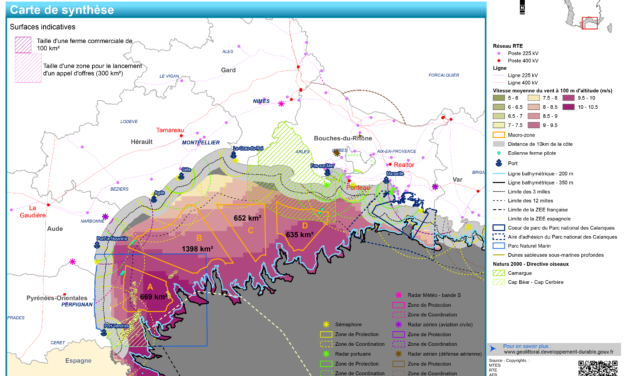The image size is (627, 376).
Task: Click the 5 - 6 wind speed swatch
Action: pyautogui.click(x=499, y=98)
